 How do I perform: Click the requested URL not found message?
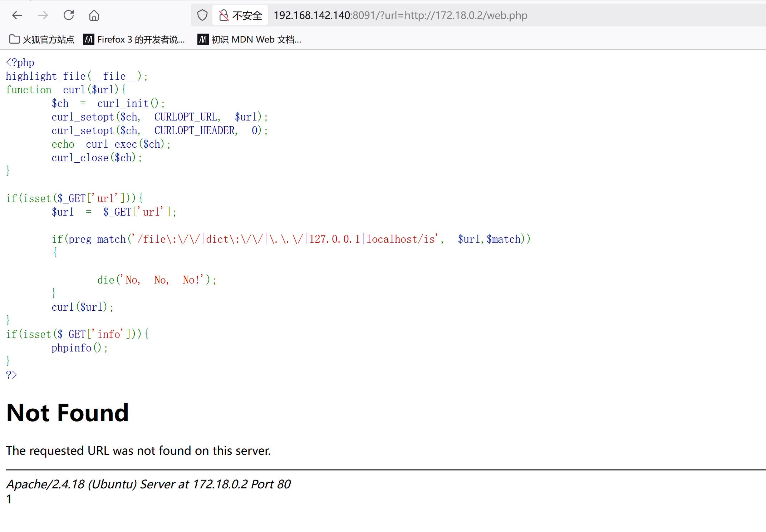coord(138,450)
